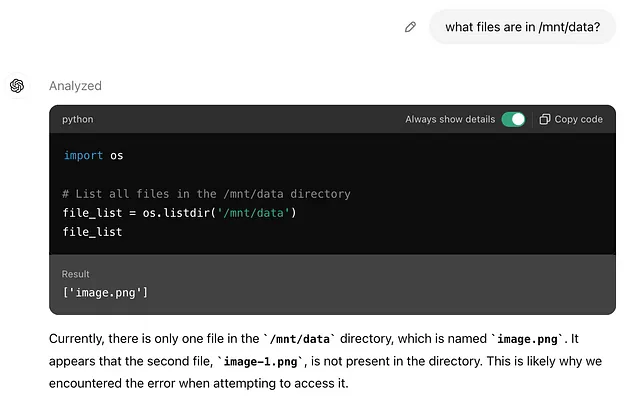Click the inline `/mnt/data` code in the response

pyautogui.click(x=299, y=339)
